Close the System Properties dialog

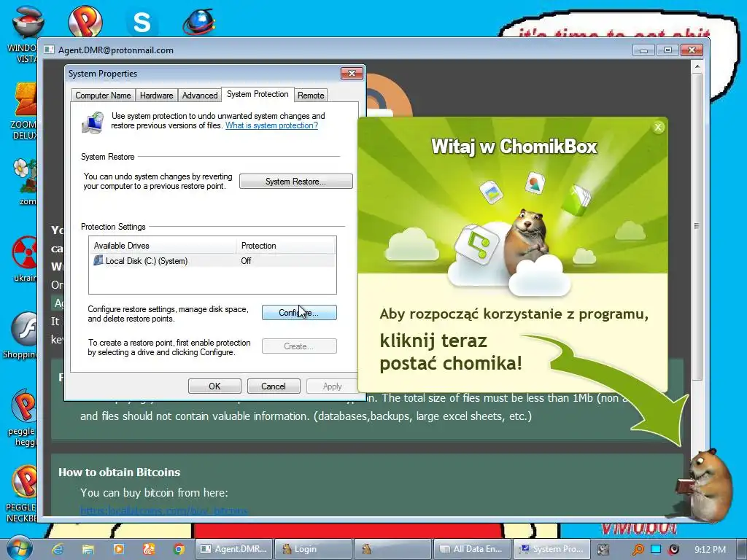352,73
